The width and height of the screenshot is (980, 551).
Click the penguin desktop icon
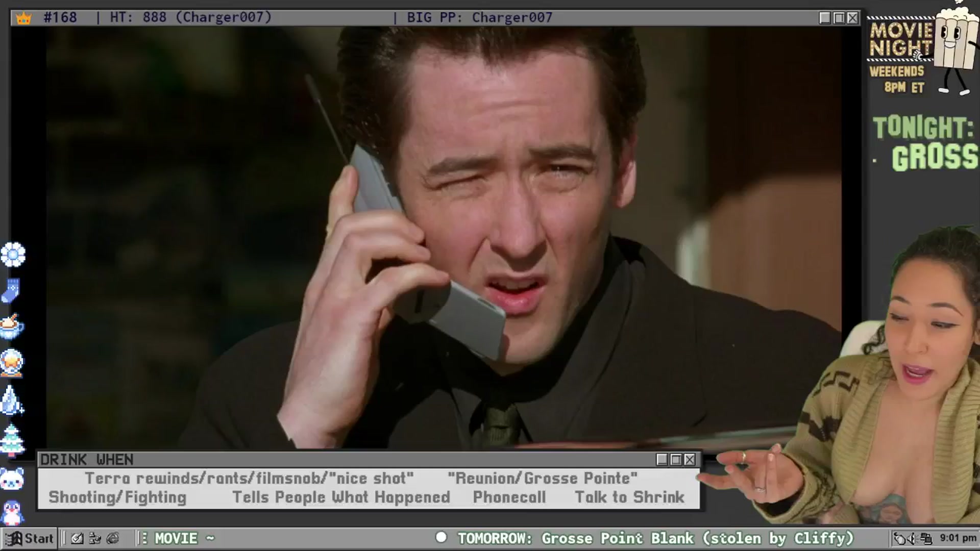click(12, 512)
